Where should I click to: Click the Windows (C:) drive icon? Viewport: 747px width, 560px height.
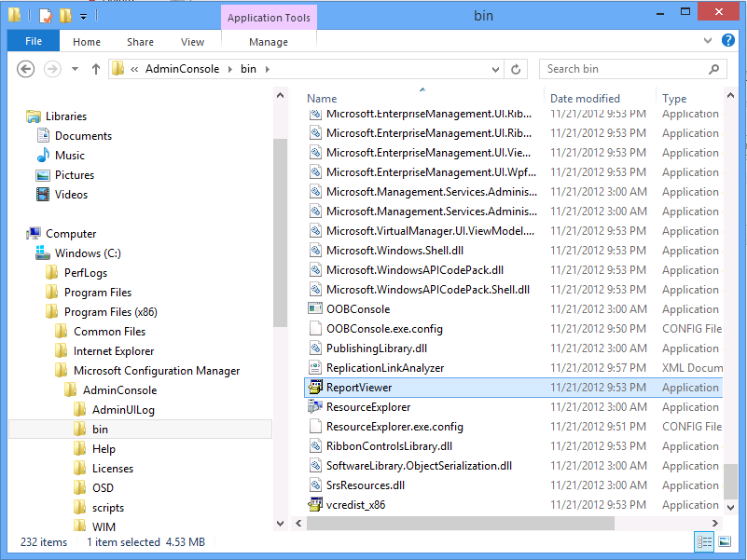[42, 253]
